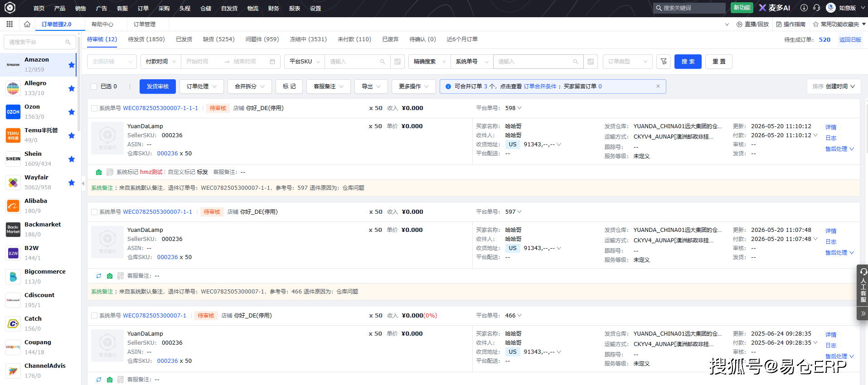Screen dimensions: 868x385
Task: Click 返回旧版 link
Action: tap(850, 40)
